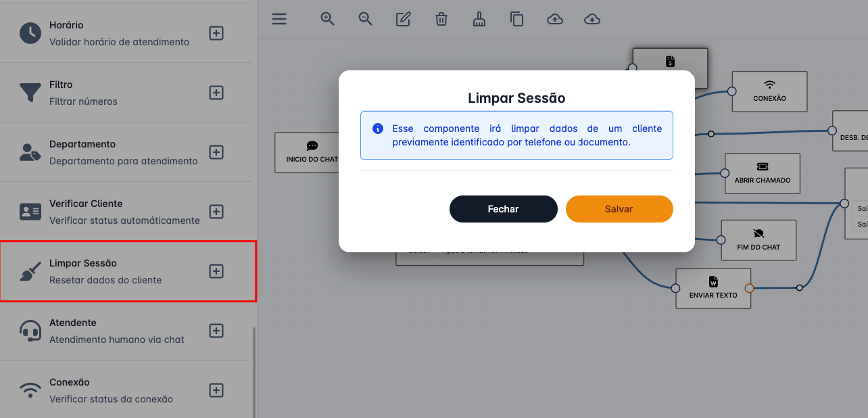Click the edit pencil icon in toolbar
Screen dimensions: 868x418
pyautogui.click(x=404, y=19)
